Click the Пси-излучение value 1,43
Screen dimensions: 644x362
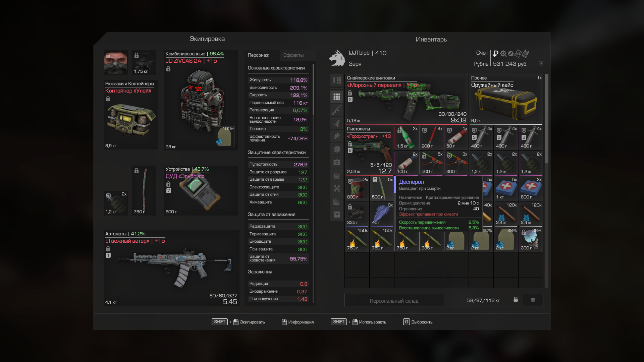tap(302, 299)
